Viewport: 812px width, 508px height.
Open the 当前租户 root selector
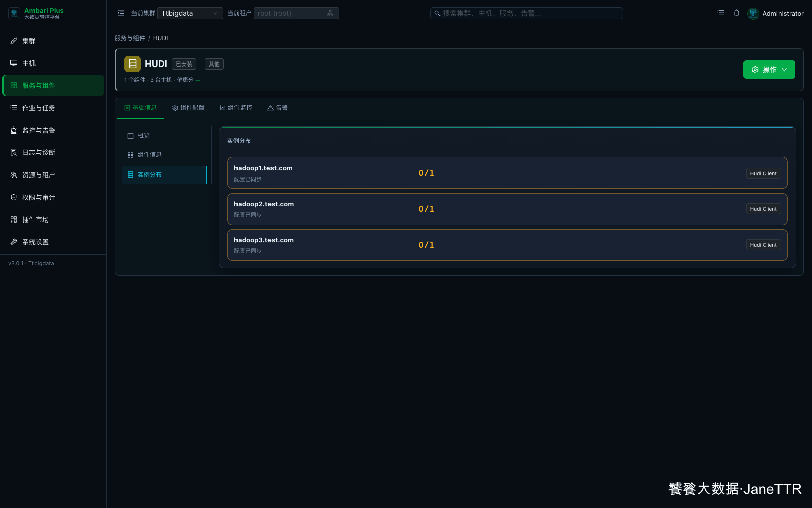tap(296, 13)
